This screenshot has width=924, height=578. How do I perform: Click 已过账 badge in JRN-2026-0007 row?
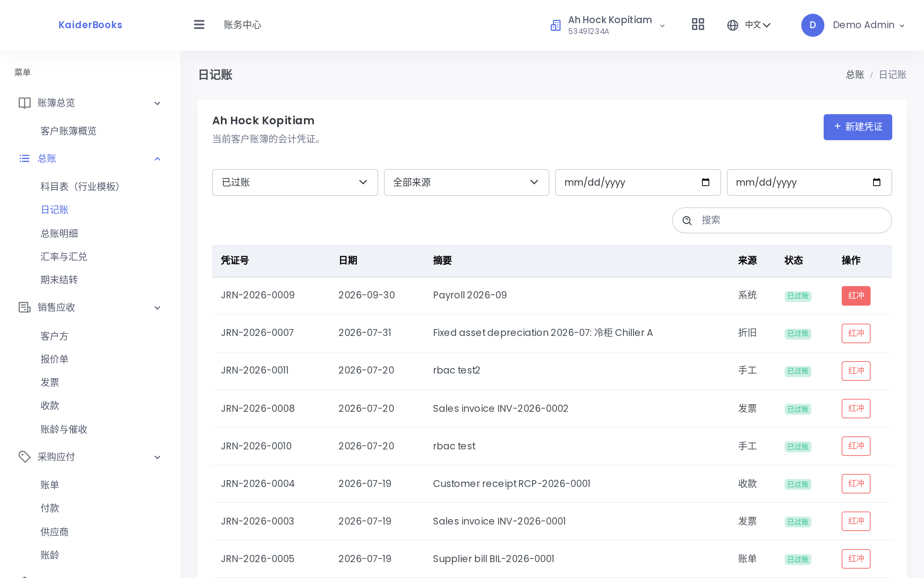pyautogui.click(x=798, y=333)
